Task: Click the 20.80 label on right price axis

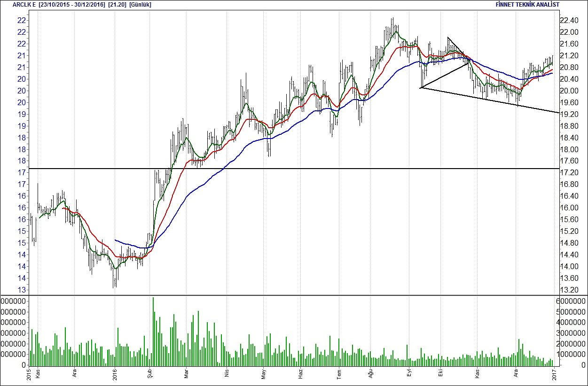Action: pos(569,68)
